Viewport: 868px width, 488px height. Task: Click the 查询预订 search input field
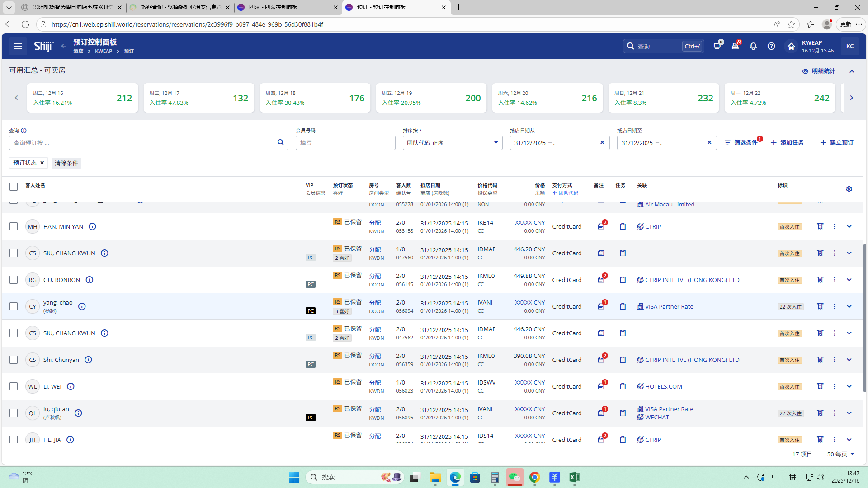coord(142,143)
